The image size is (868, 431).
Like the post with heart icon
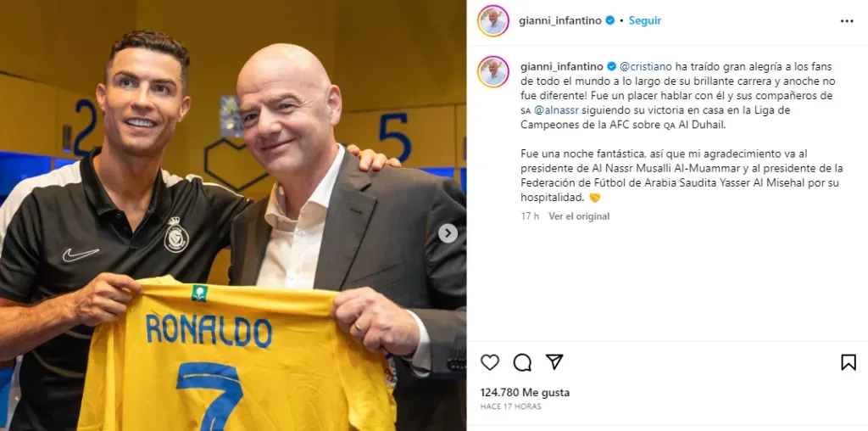[x=489, y=362]
